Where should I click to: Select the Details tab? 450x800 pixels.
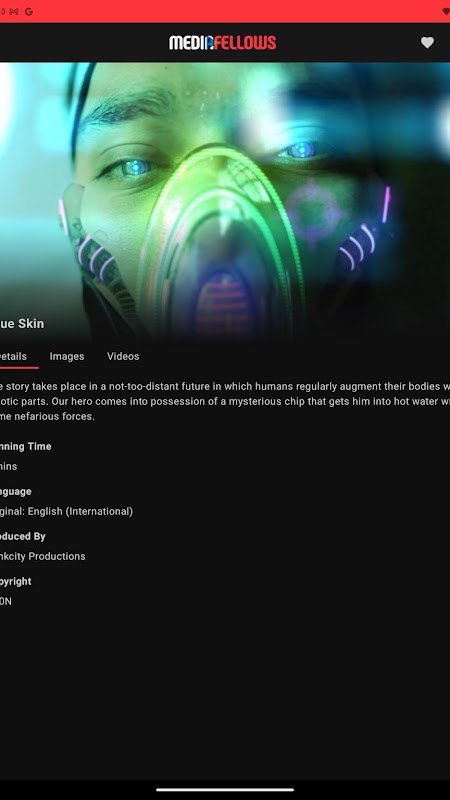click(x=13, y=357)
